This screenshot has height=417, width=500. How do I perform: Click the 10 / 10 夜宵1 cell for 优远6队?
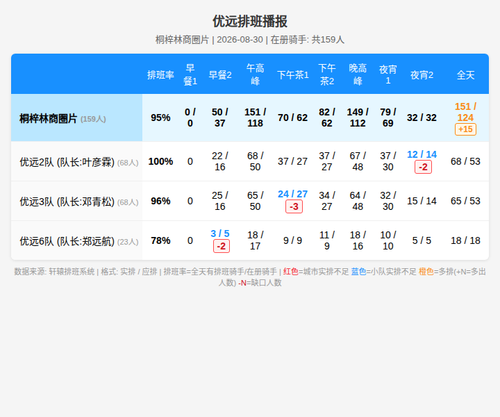388,241
